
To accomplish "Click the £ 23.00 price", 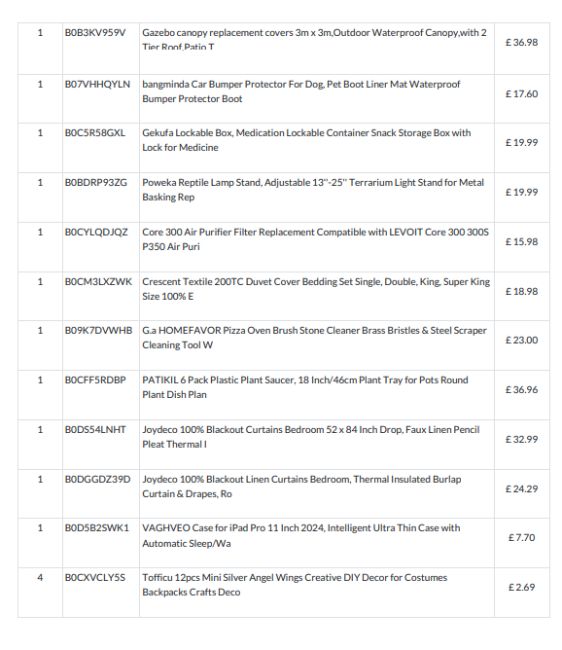I will point(521,340).
